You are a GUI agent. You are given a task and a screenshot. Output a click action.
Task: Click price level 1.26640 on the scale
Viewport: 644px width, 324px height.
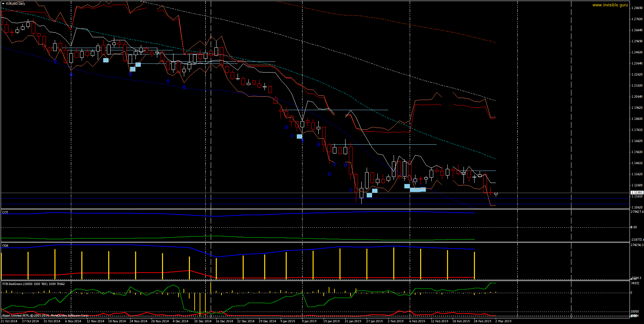(637, 30)
